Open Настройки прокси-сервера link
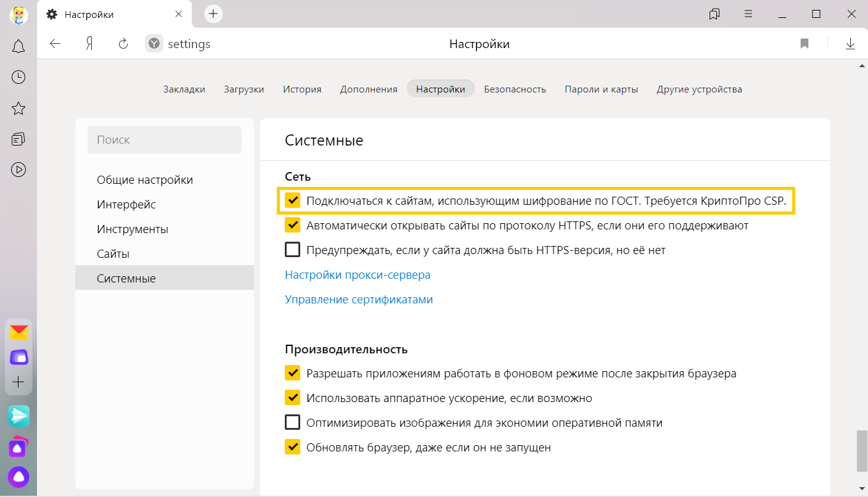 coord(358,275)
